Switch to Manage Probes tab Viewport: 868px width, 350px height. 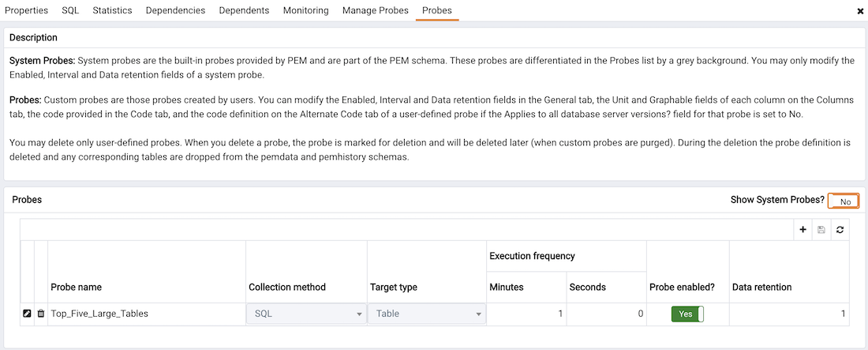376,10
